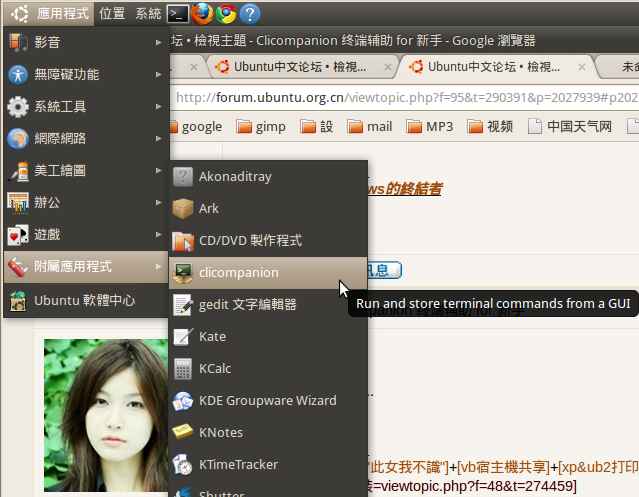The height and width of the screenshot is (497, 639).
Task: Click the Ubuntu Software Center bag icon
Action: [18, 301]
